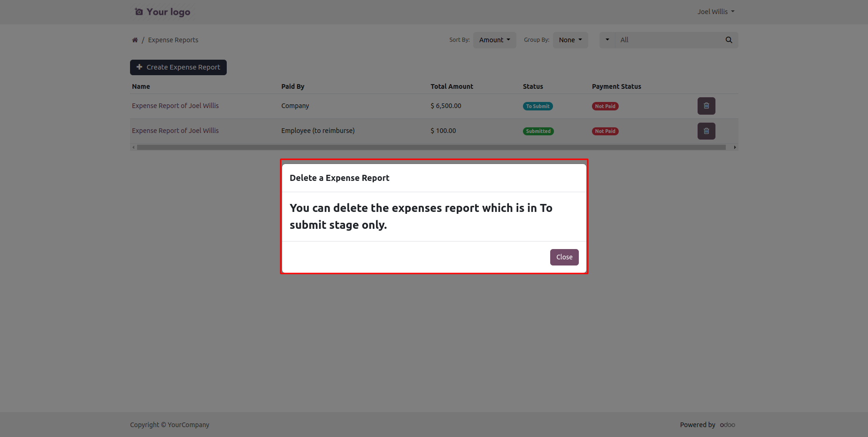The height and width of the screenshot is (437, 868).
Task: Click the Submitted status badge
Action: [538, 131]
